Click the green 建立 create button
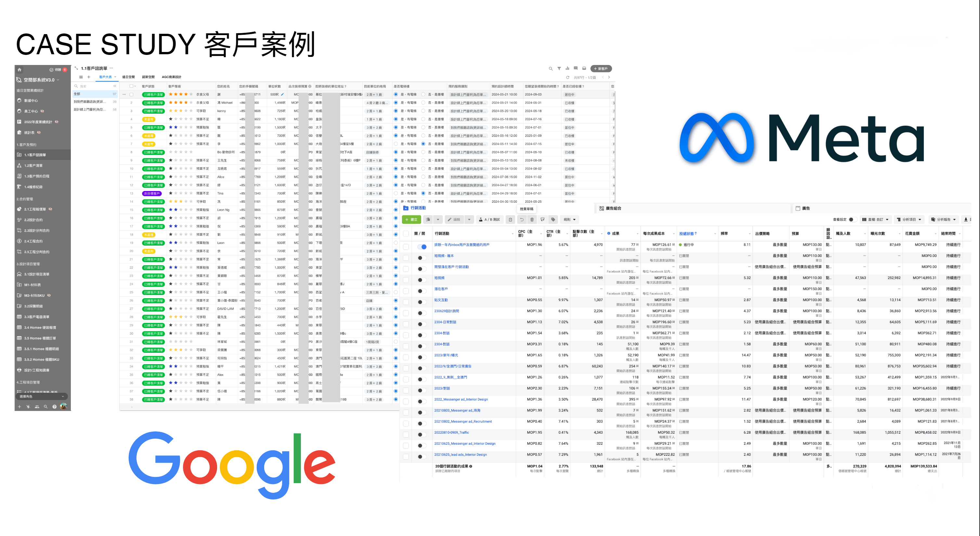This screenshot has width=980, height=536. (x=411, y=220)
